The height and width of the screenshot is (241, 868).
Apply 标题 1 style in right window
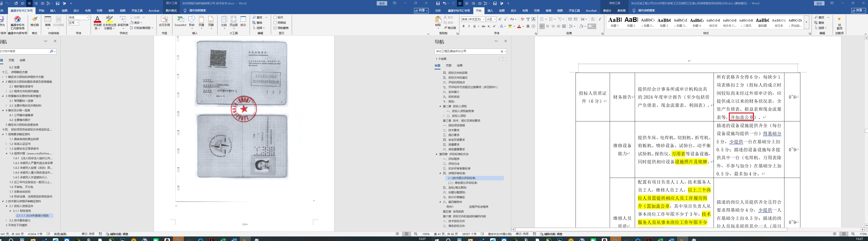pos(615,22)
